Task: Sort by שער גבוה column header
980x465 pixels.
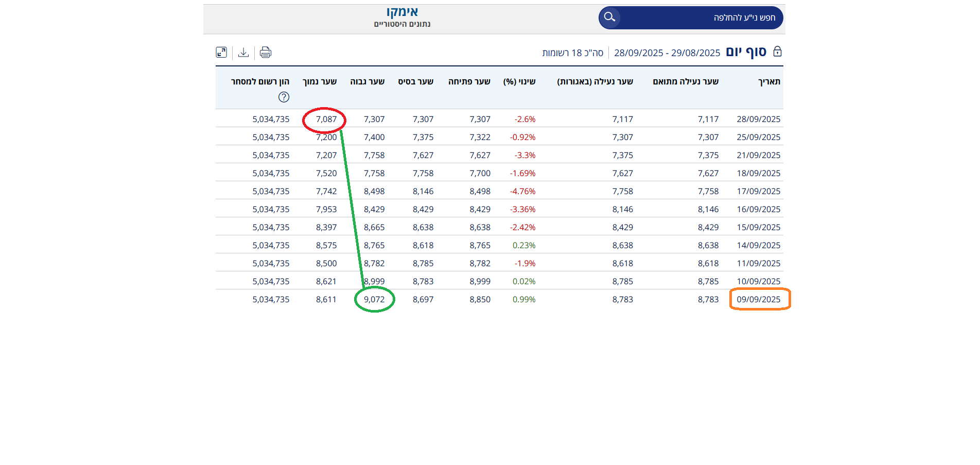Action: [x=367, y=81]
